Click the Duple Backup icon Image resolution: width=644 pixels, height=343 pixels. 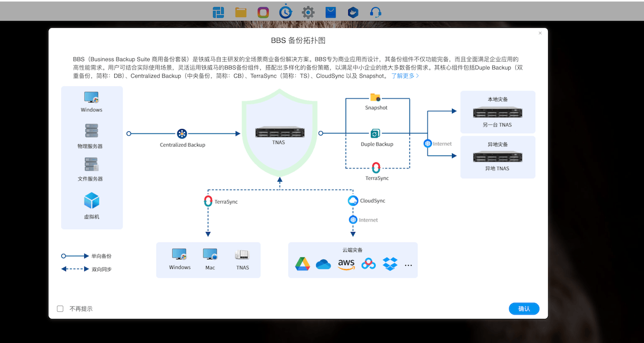point(375,133)
